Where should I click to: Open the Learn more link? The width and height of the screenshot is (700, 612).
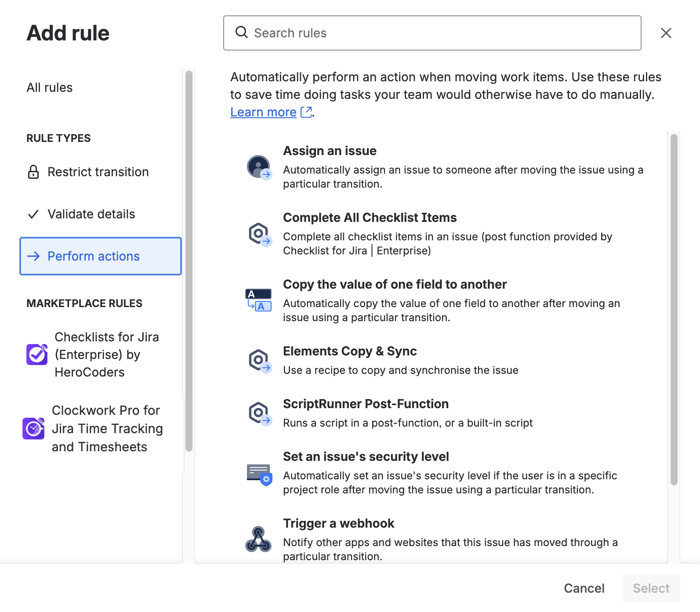point(263,112)
